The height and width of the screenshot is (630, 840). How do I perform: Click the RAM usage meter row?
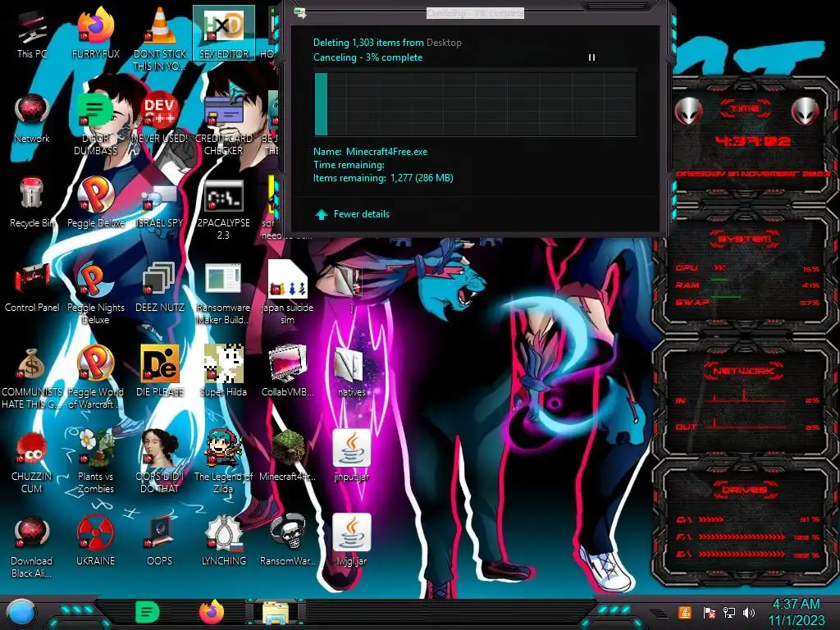(747, 285)
